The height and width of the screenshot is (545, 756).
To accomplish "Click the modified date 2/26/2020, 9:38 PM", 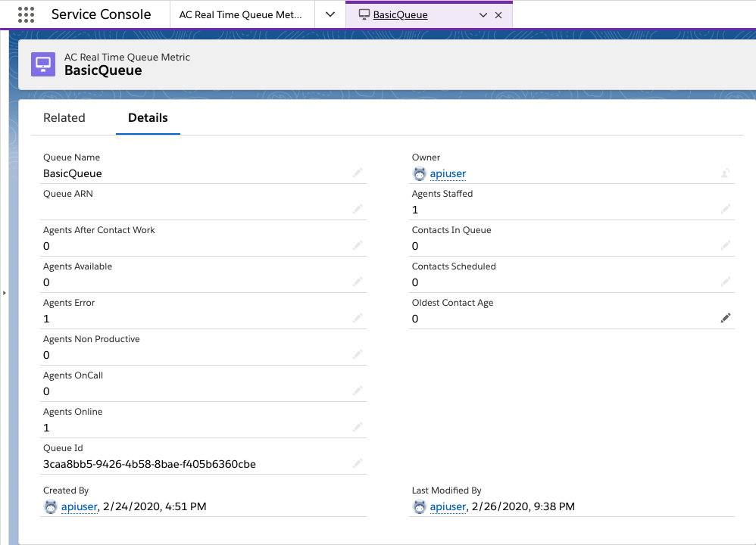I will 523,506.
